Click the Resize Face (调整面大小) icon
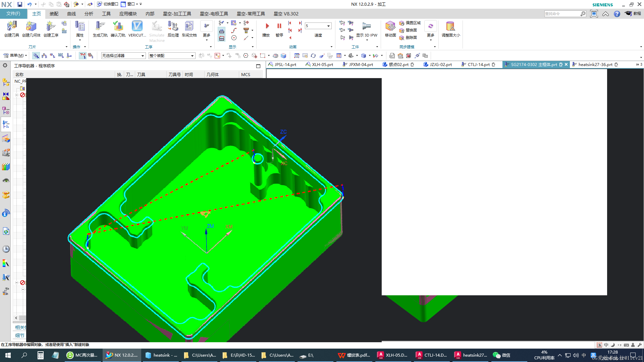This screenshot has width=644, height=362. (450, 27)
